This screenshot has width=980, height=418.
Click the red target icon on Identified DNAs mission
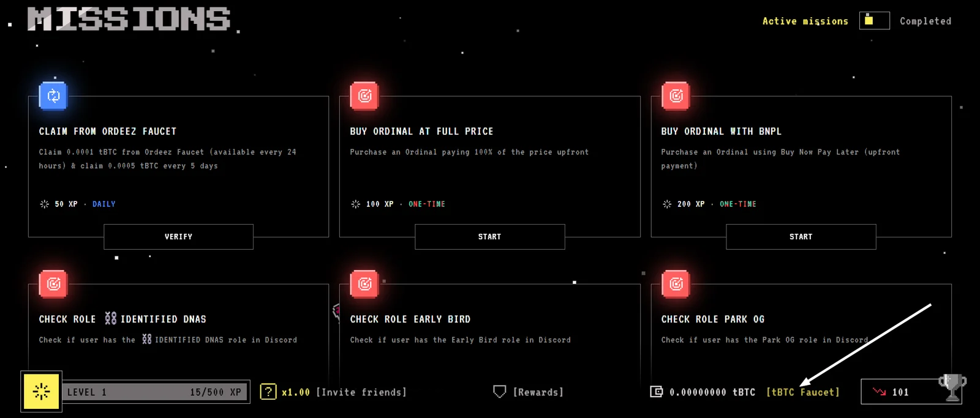(53, 284)
